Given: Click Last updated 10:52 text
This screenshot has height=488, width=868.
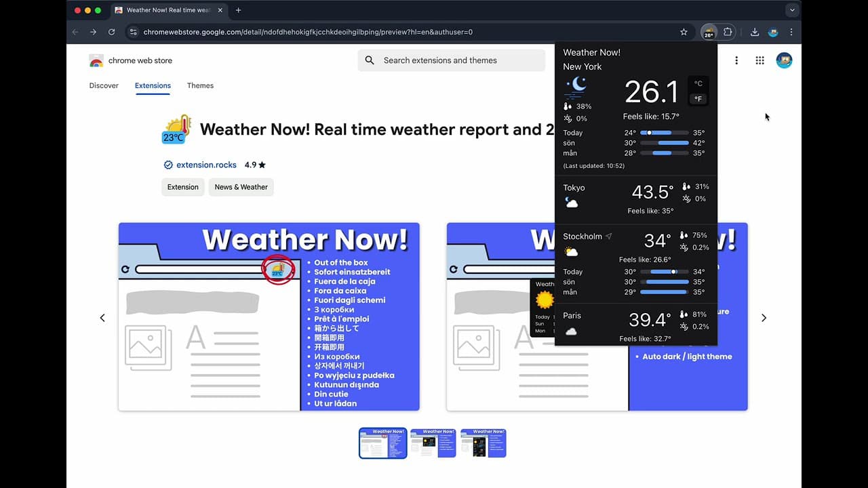Looking at the screenshot, I should coord(594,166).
